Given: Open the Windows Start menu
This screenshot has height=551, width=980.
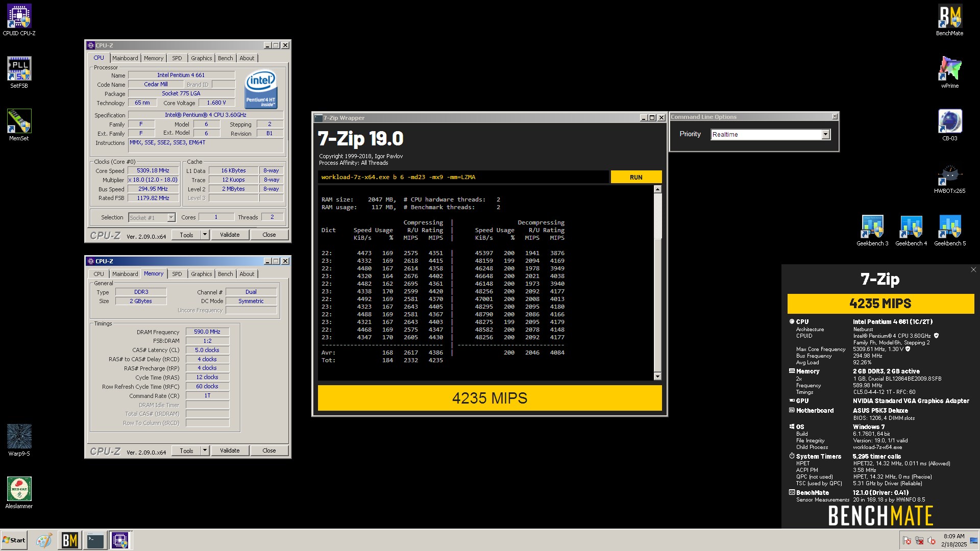Looking at the screenshot, I should 14,540.
